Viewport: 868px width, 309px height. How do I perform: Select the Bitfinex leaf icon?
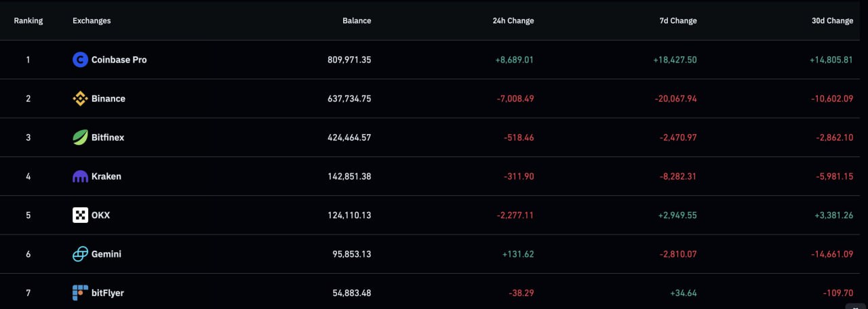coord(80,138)
